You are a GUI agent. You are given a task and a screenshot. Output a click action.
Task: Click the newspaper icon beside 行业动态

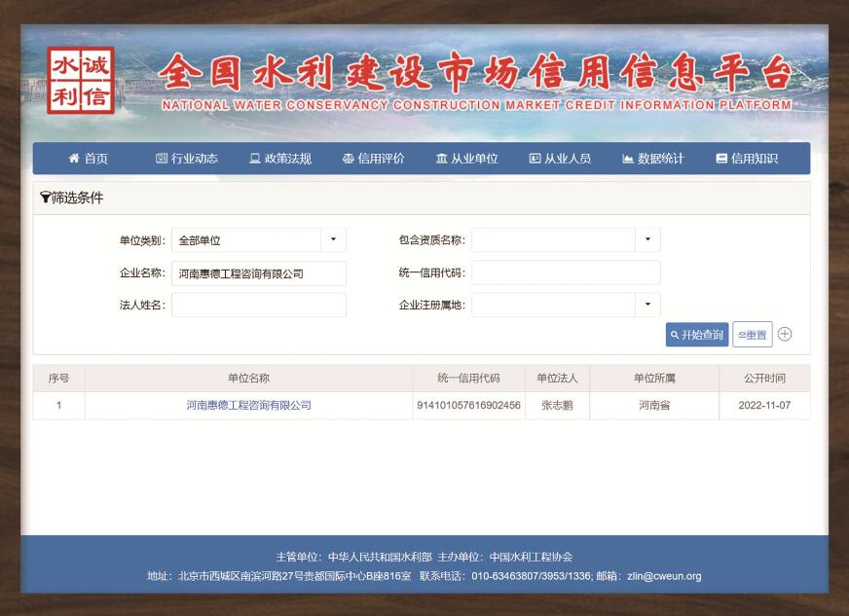point(162,158)
